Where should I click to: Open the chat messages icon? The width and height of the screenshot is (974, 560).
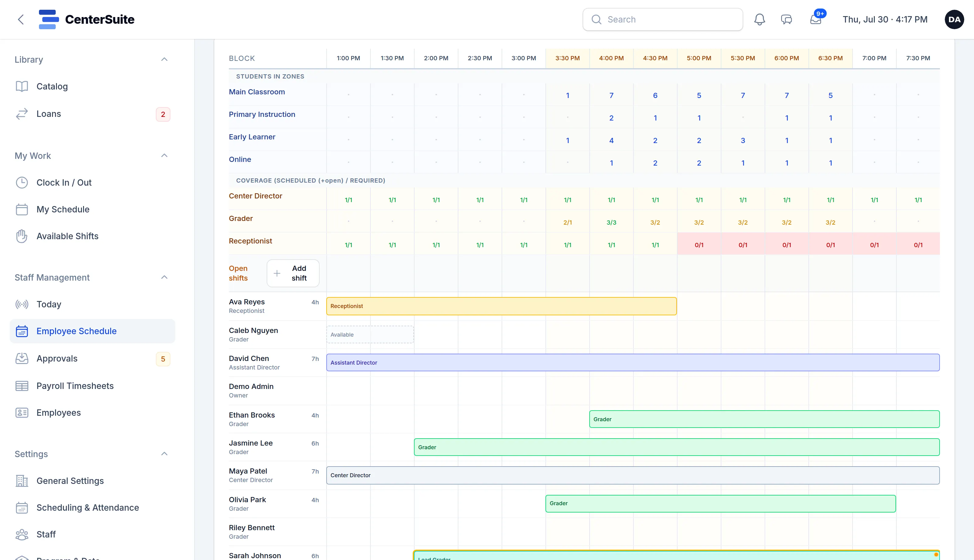click(x=786, y=19)
